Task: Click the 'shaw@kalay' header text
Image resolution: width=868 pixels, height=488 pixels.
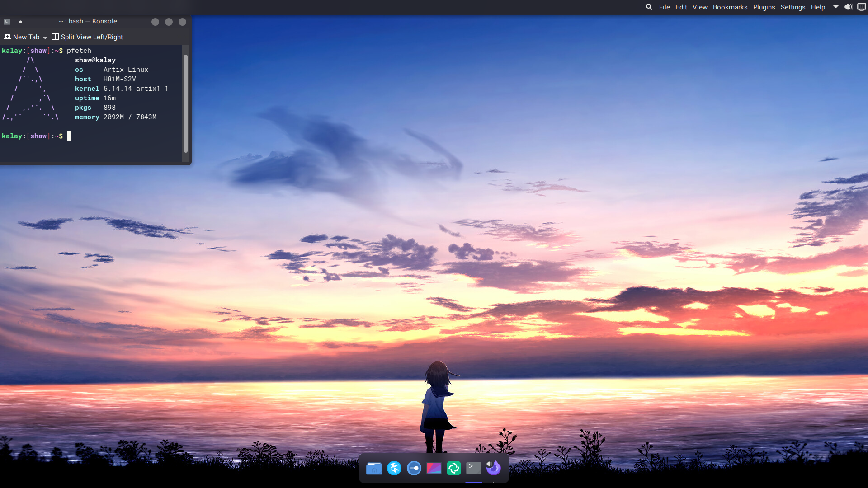Action: [95, 60]
